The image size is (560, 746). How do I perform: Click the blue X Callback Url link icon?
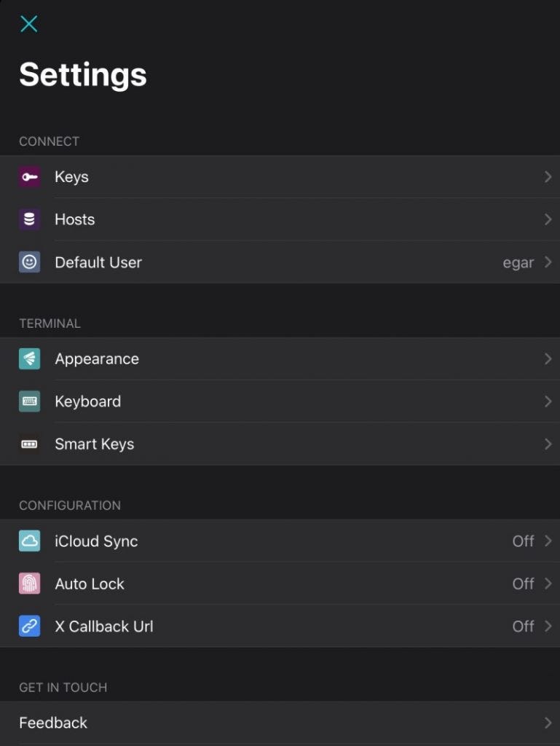coord(29,627)
